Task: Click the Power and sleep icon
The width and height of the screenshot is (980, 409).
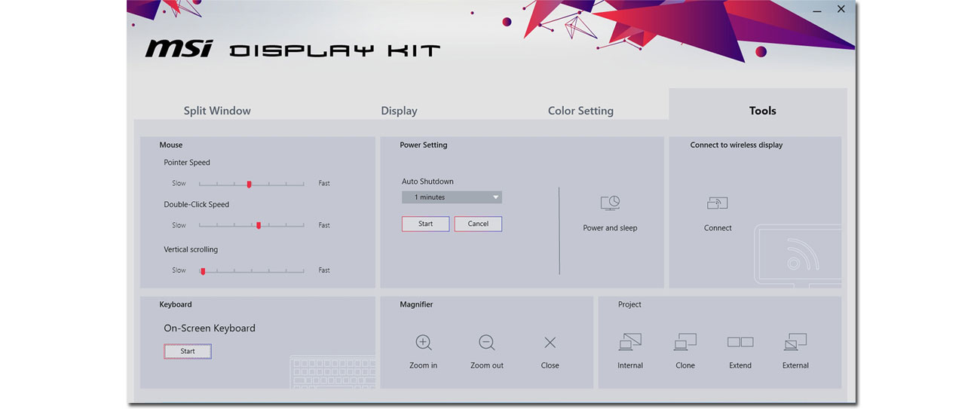Action: 610,203
